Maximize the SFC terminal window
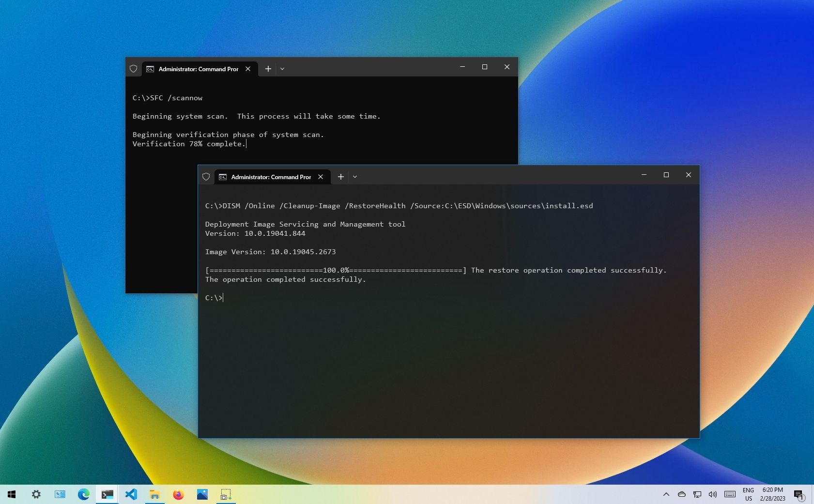814x504 pixels. (x=485, y=67)
